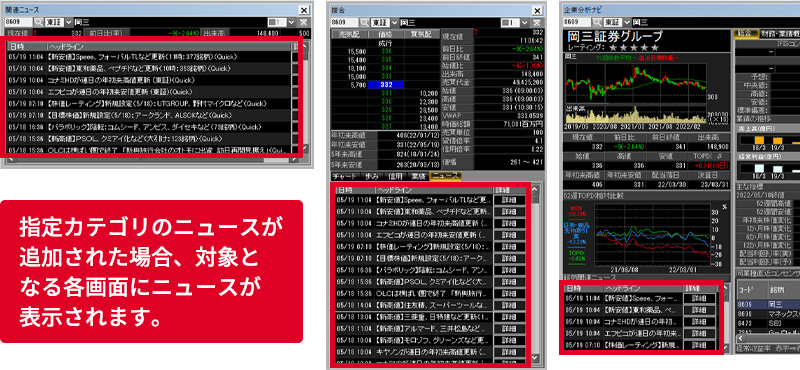Click the link-release icon in 複合 toolbar
This screenshot has width=800, height=370.
[537, 22]
